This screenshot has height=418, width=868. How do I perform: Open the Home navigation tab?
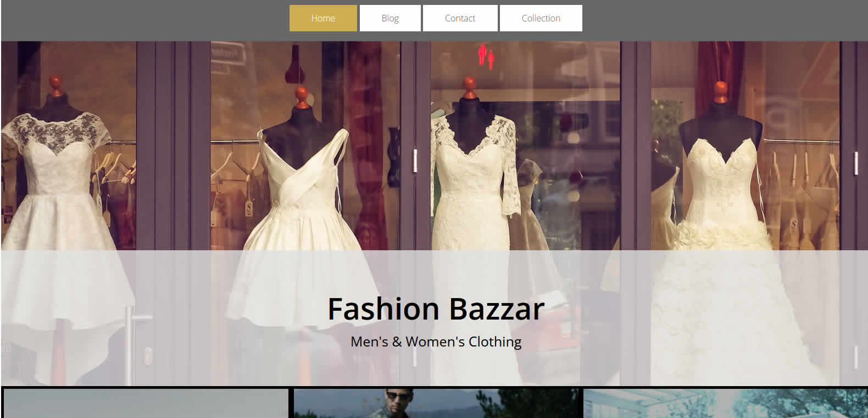(x=323, y=18)
